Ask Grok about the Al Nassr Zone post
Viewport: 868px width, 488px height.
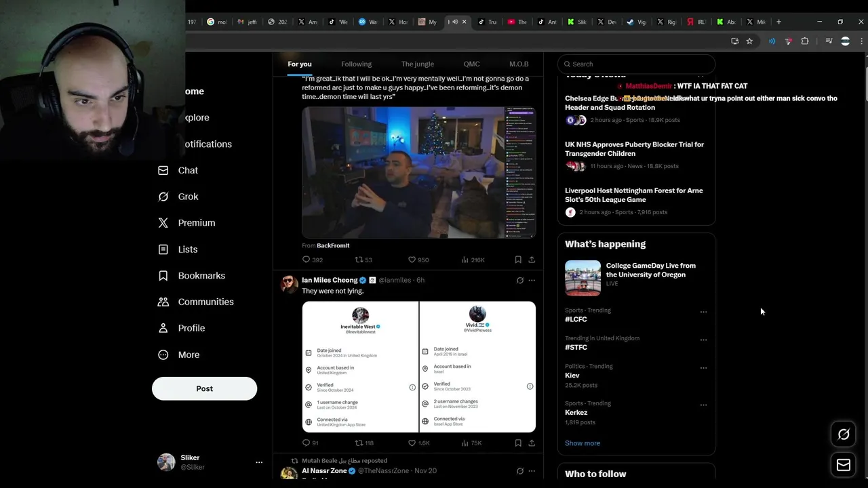pyautogui.click(x=520, y=471)
